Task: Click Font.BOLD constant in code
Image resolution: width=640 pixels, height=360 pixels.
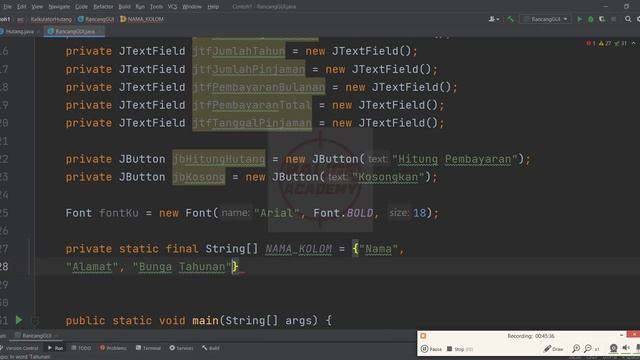Action: (x=343, y=213)
